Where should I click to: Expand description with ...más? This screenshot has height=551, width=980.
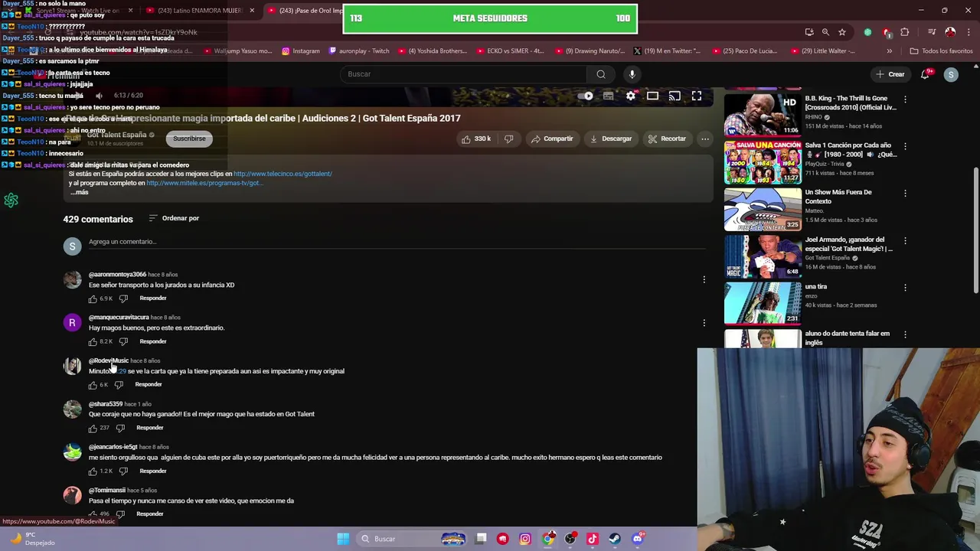[80, 192]
